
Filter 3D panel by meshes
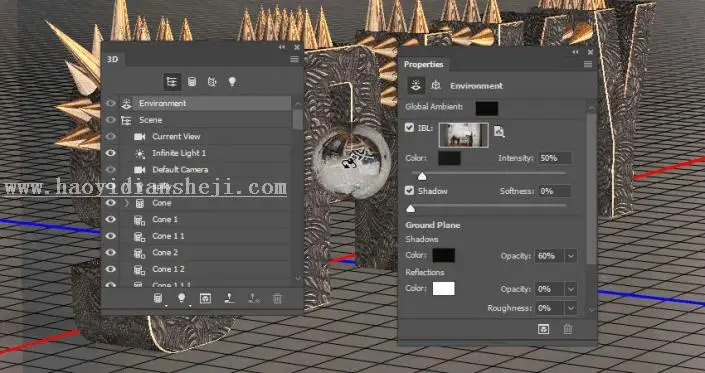click(x=192, y=82)
